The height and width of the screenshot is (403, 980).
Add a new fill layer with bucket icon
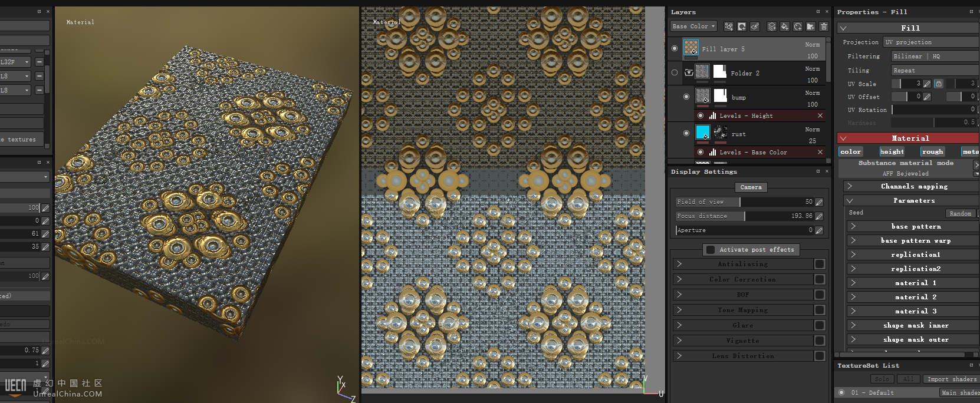coord(784,27)
